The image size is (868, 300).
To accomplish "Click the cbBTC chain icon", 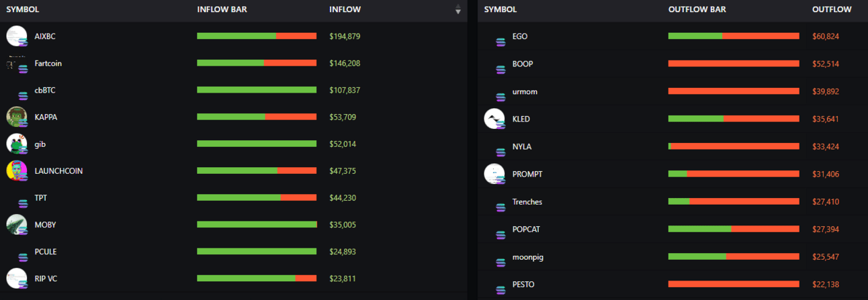I will coord(23,95).
